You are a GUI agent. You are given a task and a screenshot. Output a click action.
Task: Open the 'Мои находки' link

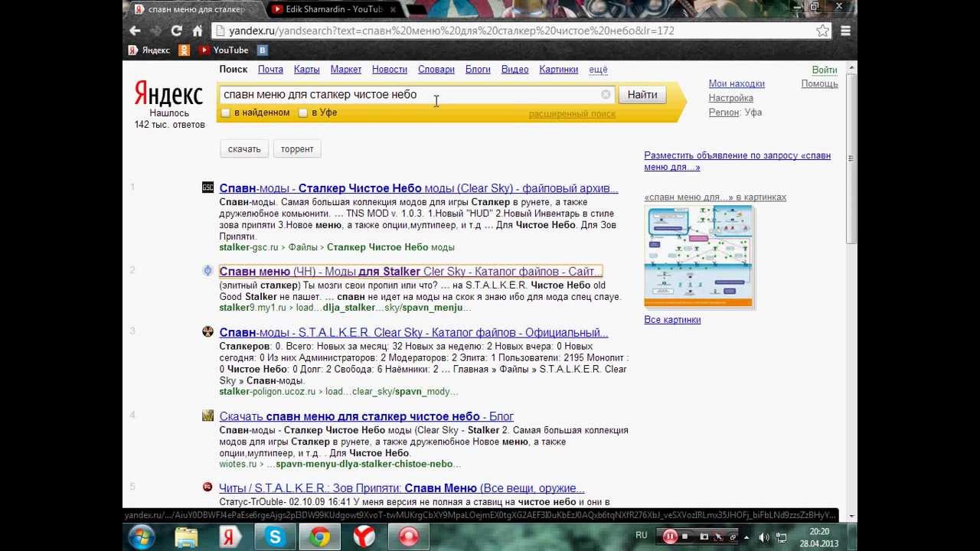coord(737,83)
